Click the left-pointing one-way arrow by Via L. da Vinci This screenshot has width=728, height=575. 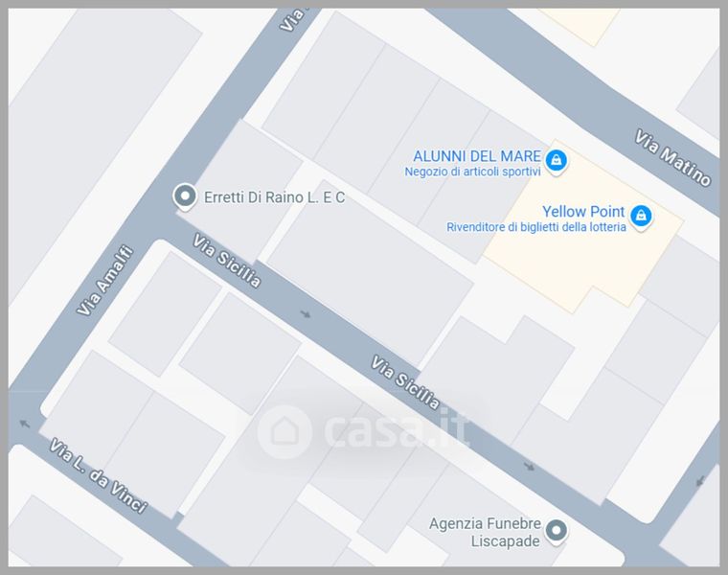tap(25, 424)
